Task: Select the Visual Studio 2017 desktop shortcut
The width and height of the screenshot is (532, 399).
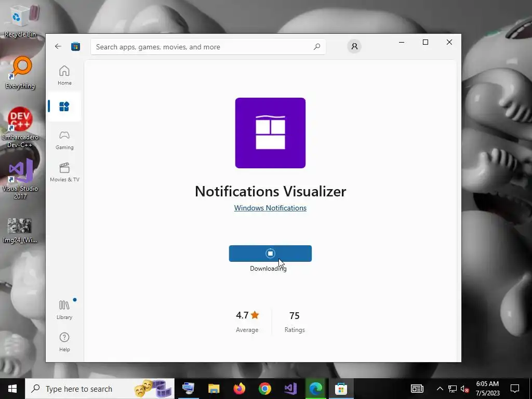Action: [20, 179]
